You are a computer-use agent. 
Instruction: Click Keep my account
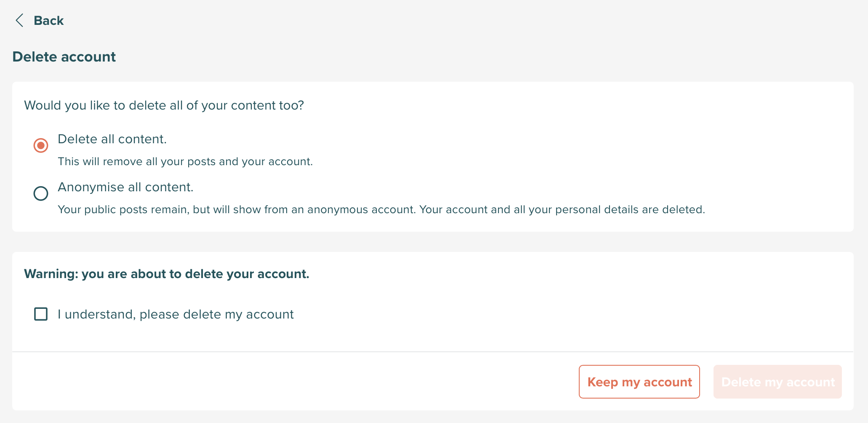click(x=639, y=382)
